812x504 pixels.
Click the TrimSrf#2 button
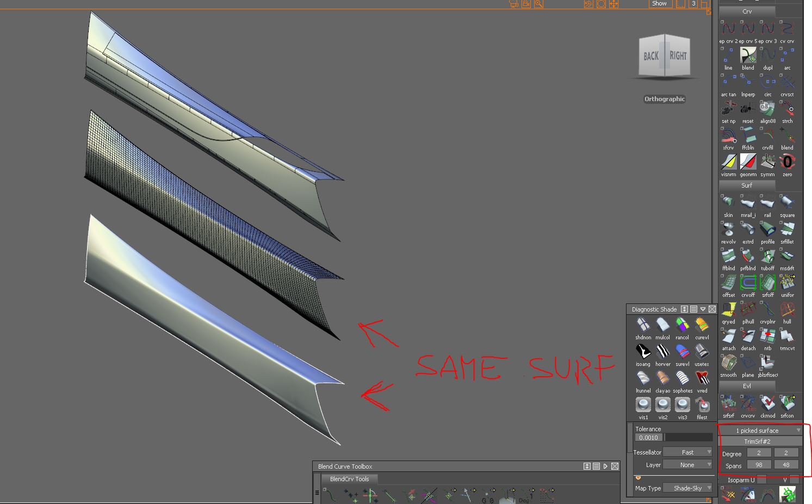tap(760, 441)
